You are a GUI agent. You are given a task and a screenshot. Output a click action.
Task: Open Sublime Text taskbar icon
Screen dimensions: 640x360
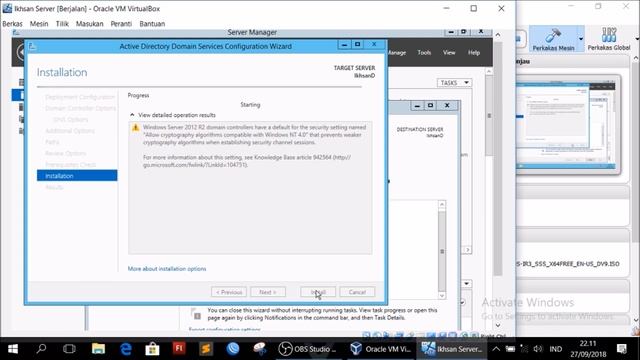206,349
